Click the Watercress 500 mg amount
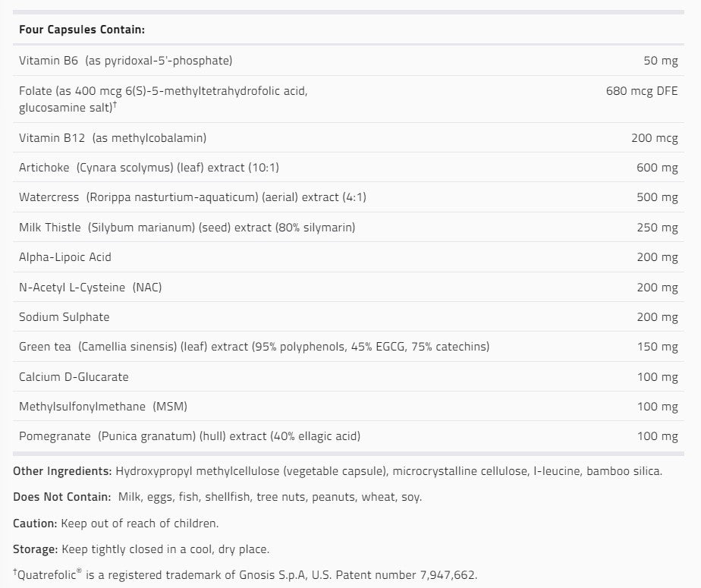This screenshot has height=588, width=701. 658,197
